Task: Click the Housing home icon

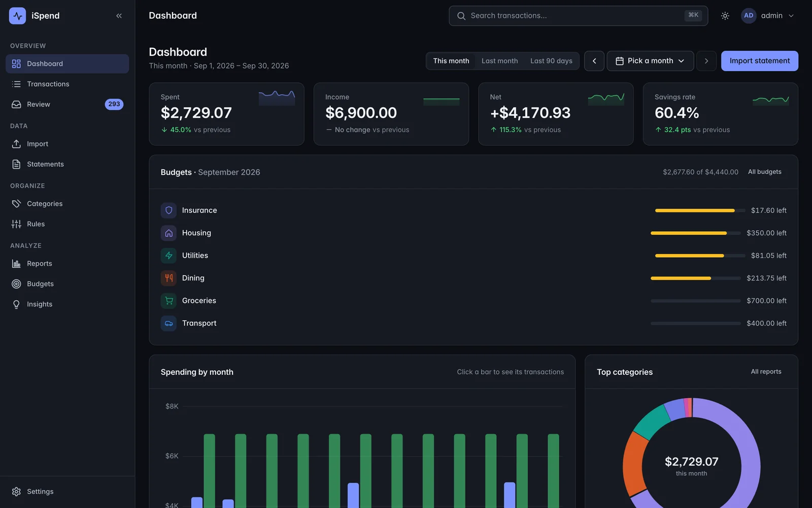Action: pos(169,233)
